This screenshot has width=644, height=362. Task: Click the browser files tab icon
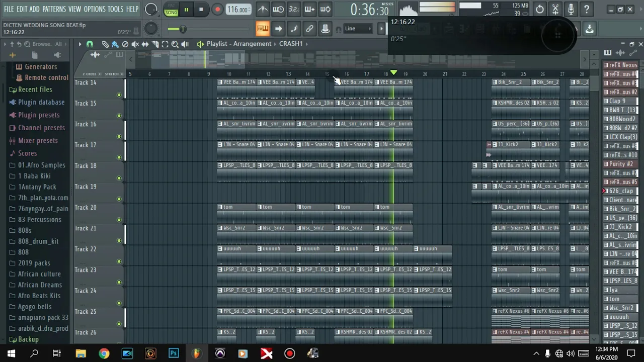35,55
